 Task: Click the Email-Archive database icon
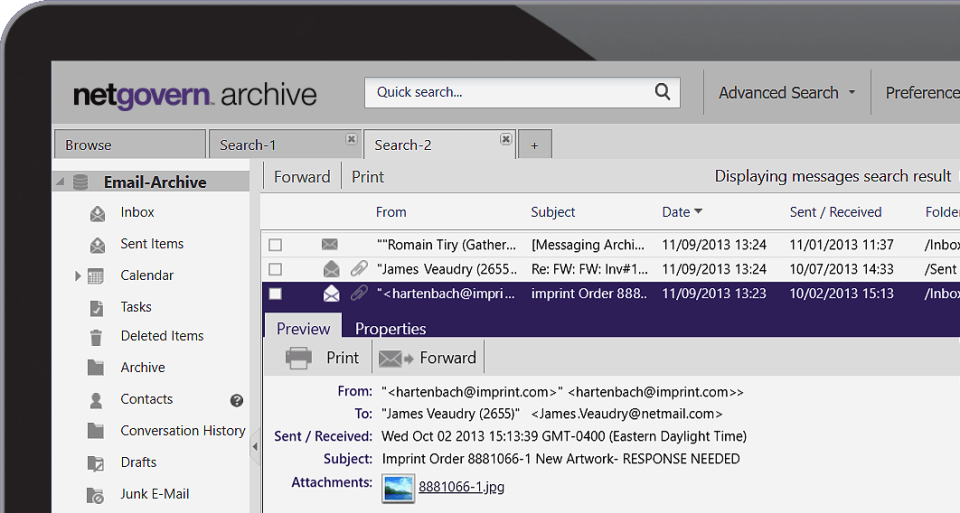pos(80,182)
